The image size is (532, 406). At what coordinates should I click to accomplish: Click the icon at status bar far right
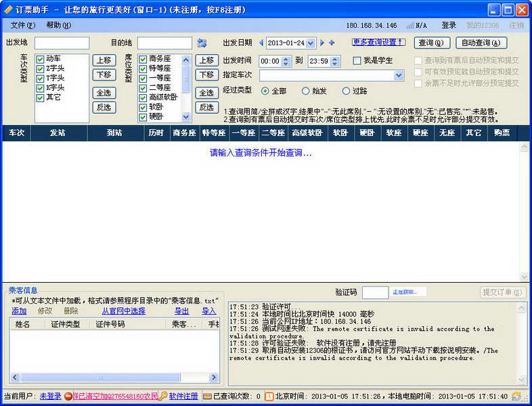pyautogui.click(x=516, y=396)
